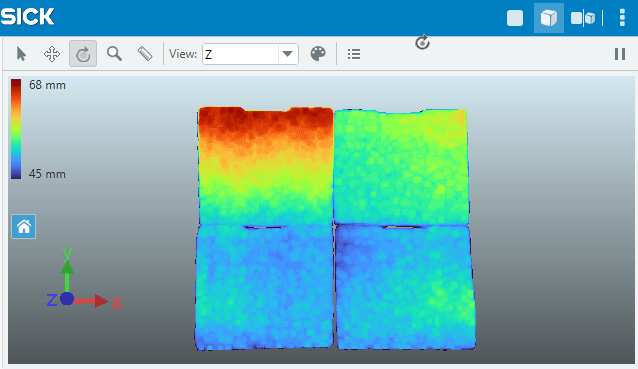Click the height color scale bar
The width and height of the screenshot is (638, 369).
[16, 129]
